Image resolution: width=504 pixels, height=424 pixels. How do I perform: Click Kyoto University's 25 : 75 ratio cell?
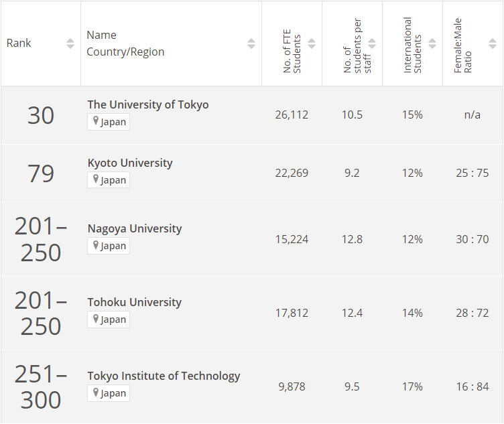coord(472,173)
